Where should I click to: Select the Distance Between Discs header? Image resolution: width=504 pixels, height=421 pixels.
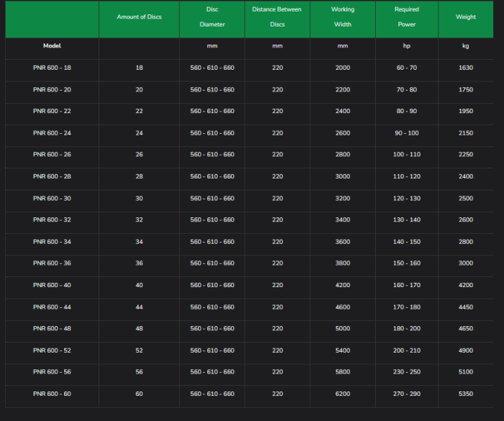[277, 17]
